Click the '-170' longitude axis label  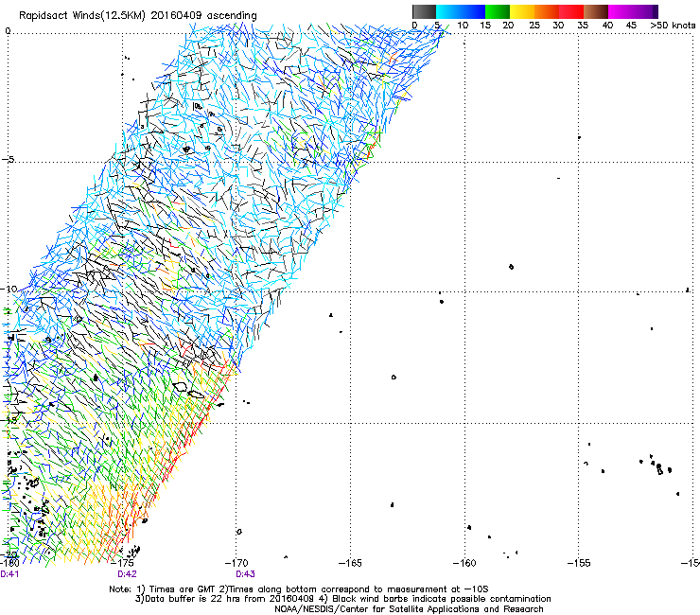tap(236, 563)
